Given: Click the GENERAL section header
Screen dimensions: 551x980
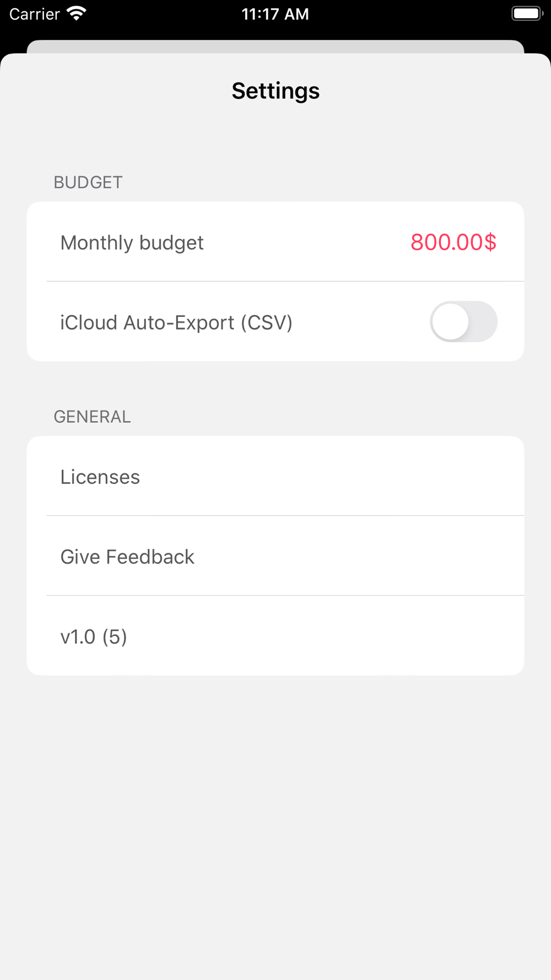Looking at the screenshot, I should click(x=92, y=417).
